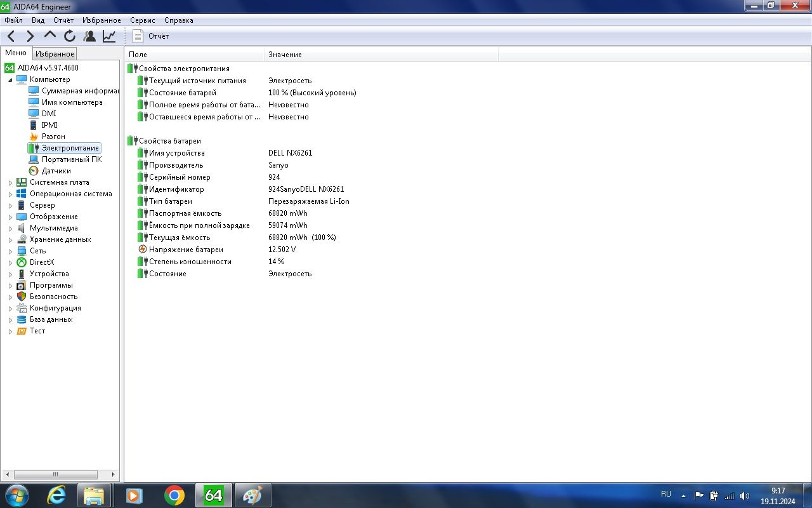Click the Поле column header
The width and height of the screenshot is (812, 508).
pos(194,55)
